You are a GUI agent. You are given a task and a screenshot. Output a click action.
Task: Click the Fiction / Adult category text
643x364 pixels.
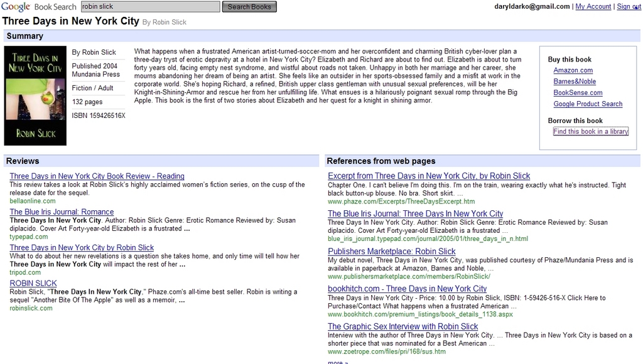[x=92, y=88]
